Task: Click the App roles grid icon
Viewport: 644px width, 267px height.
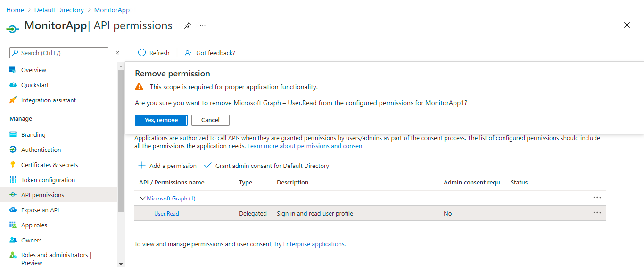Action: coord(13,225)
